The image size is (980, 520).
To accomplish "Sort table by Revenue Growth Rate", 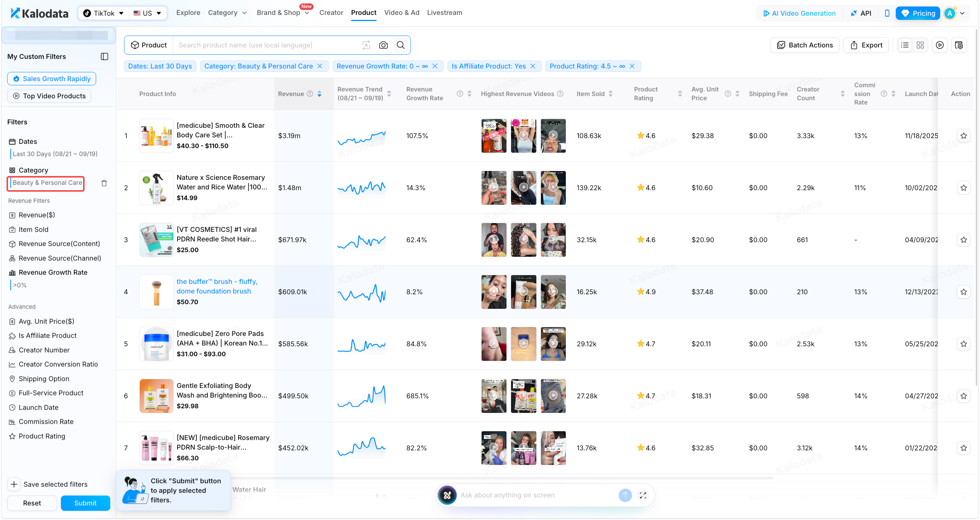I will click(x=469, y=94).
